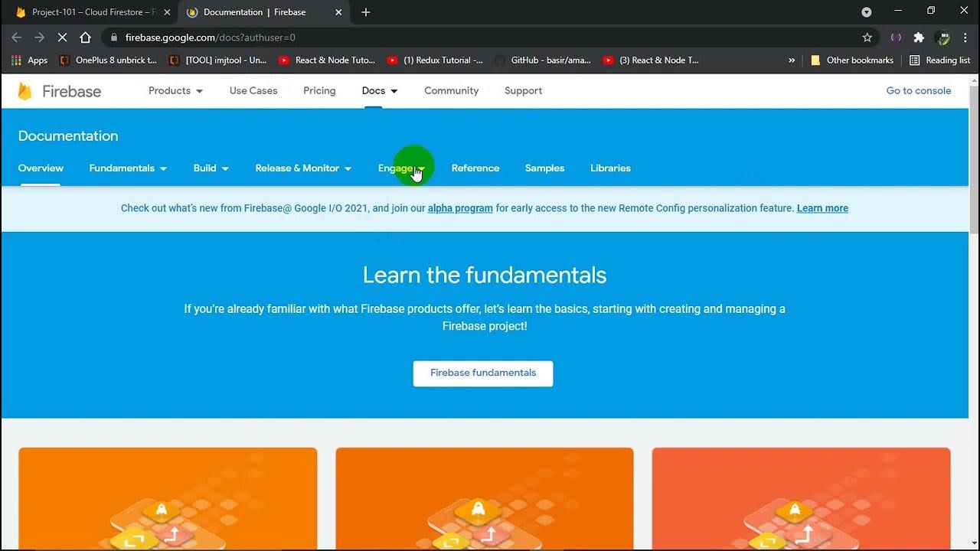Open the Pricing page

[319, 90]
